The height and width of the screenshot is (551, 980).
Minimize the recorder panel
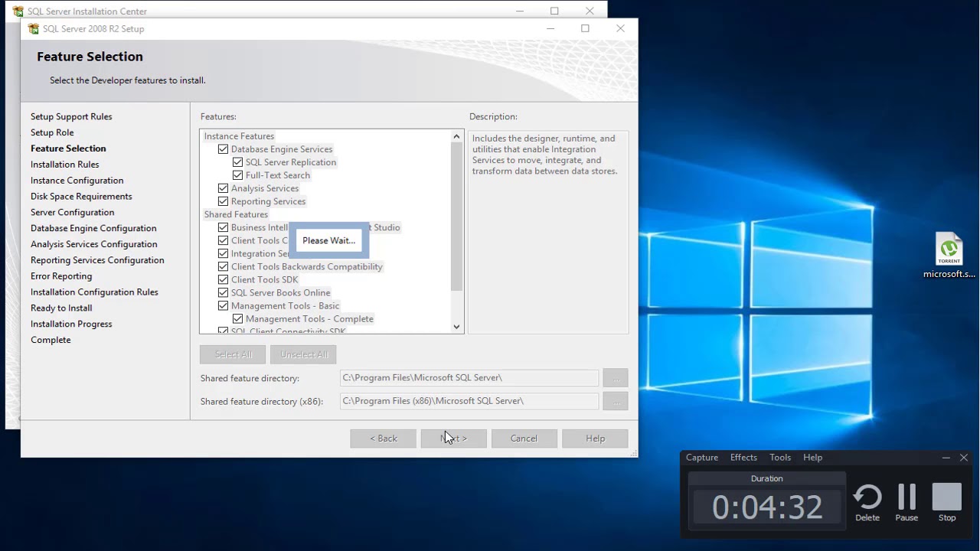pos(946,458)
